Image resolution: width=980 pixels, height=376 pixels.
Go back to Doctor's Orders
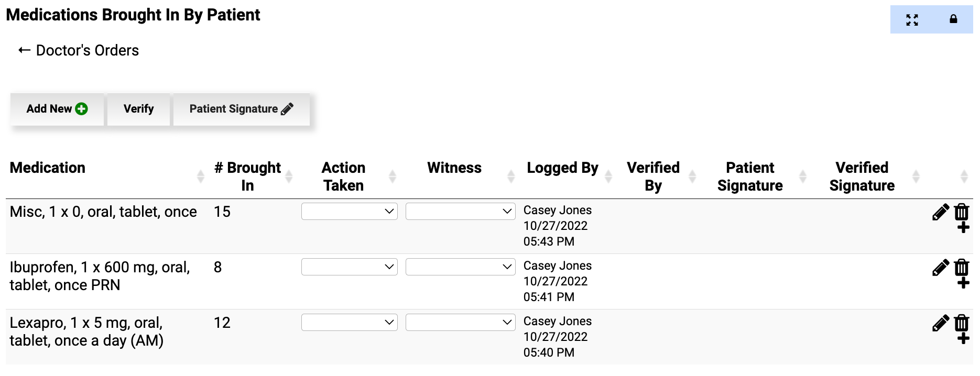79,50
